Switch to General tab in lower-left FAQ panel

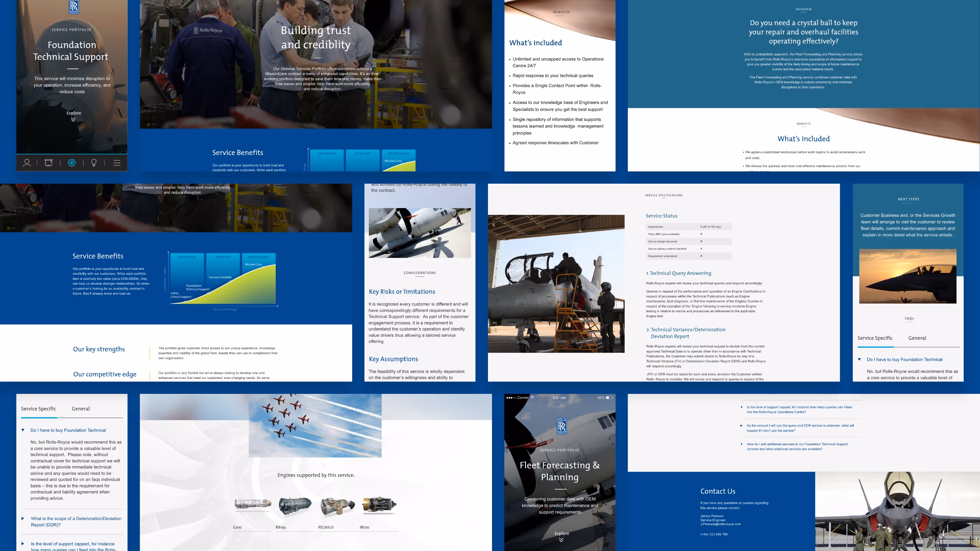81,409
